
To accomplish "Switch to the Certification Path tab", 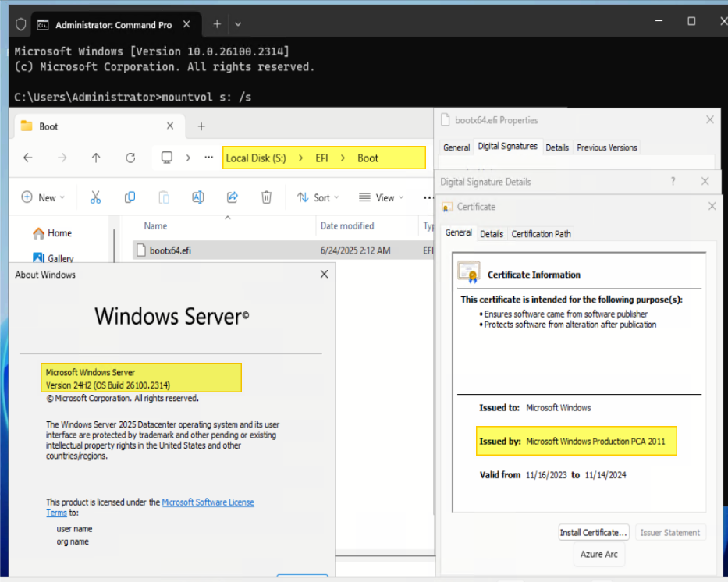I will [541, 234].
